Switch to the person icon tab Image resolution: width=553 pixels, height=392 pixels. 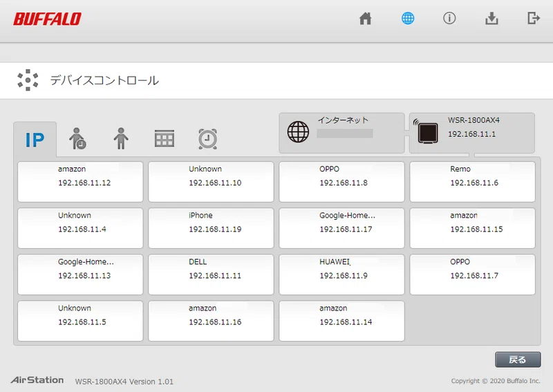coord(121,139)
